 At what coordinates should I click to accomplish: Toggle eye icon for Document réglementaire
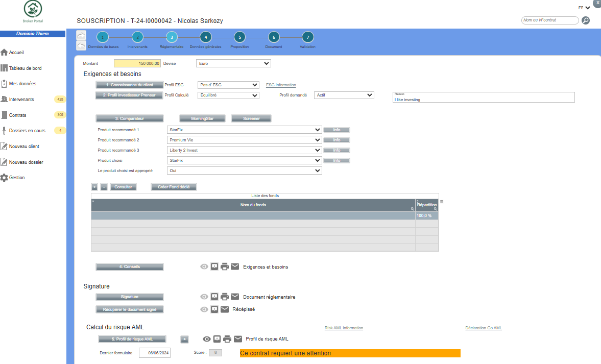(204, 297)
